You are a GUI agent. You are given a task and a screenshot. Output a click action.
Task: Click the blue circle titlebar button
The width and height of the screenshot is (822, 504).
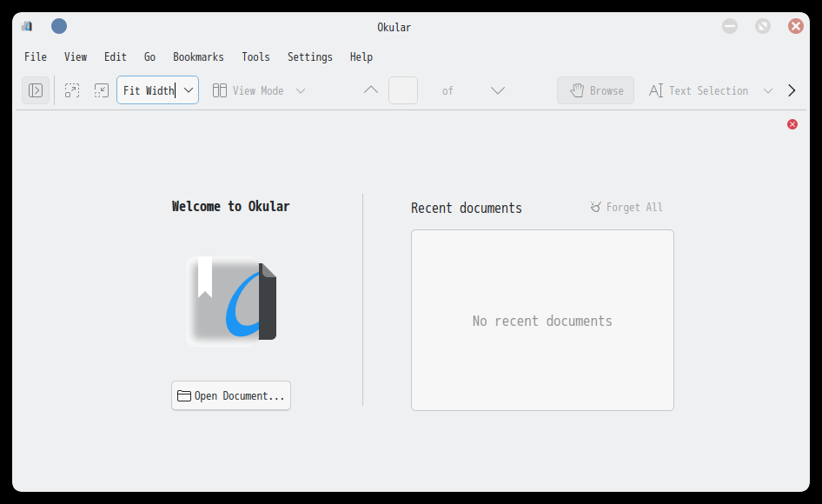point(59,26)
